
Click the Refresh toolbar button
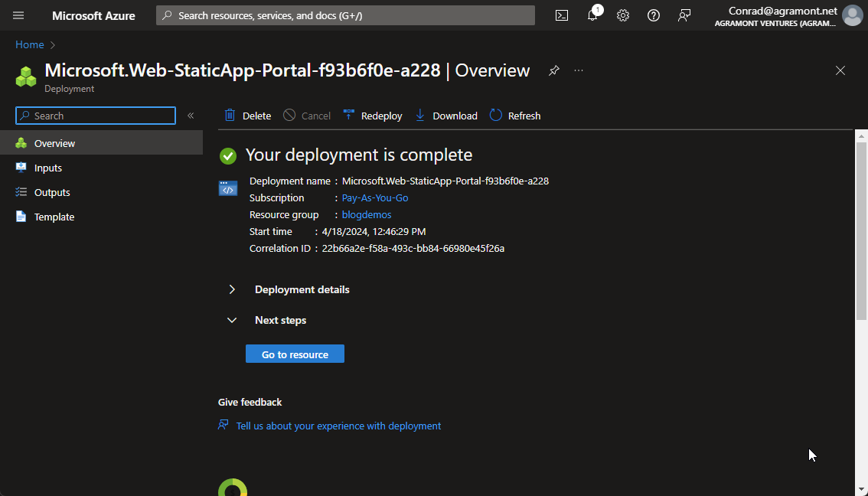click(515, 116)
